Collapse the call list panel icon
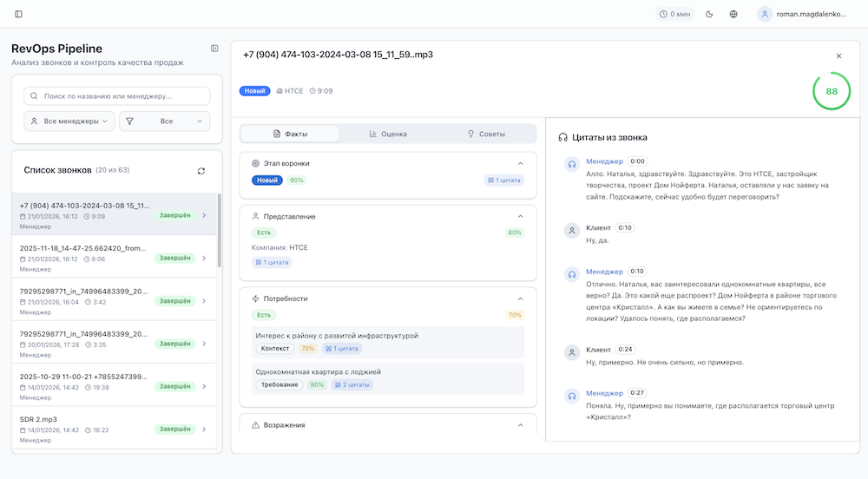868x479 pixels. click(214, 49)
